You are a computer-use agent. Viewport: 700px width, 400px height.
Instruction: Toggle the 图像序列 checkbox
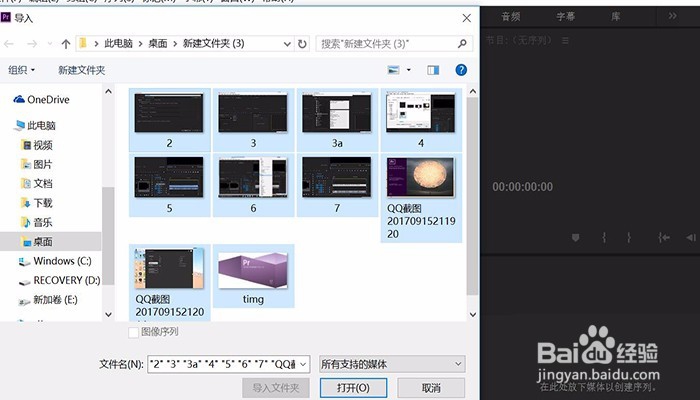[x=133, y=332]
